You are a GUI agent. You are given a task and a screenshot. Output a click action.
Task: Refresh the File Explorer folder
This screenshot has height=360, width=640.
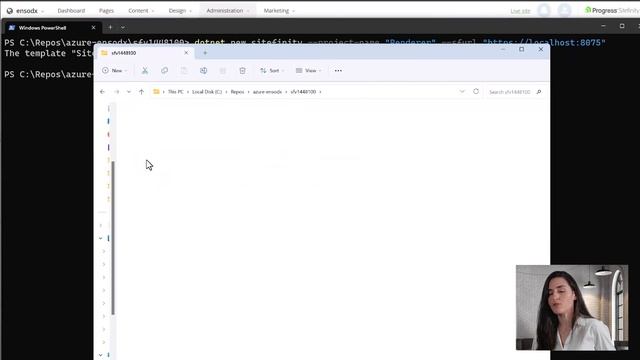[x=476, y=91]
